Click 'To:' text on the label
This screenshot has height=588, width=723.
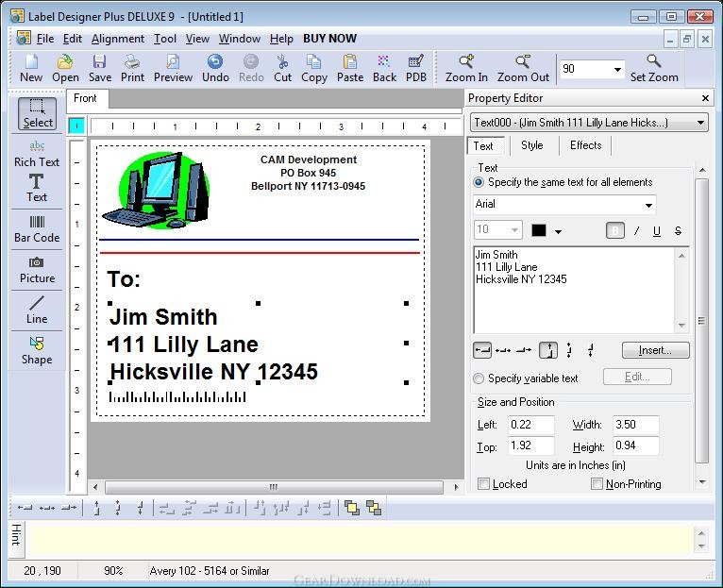coord(124,279)
